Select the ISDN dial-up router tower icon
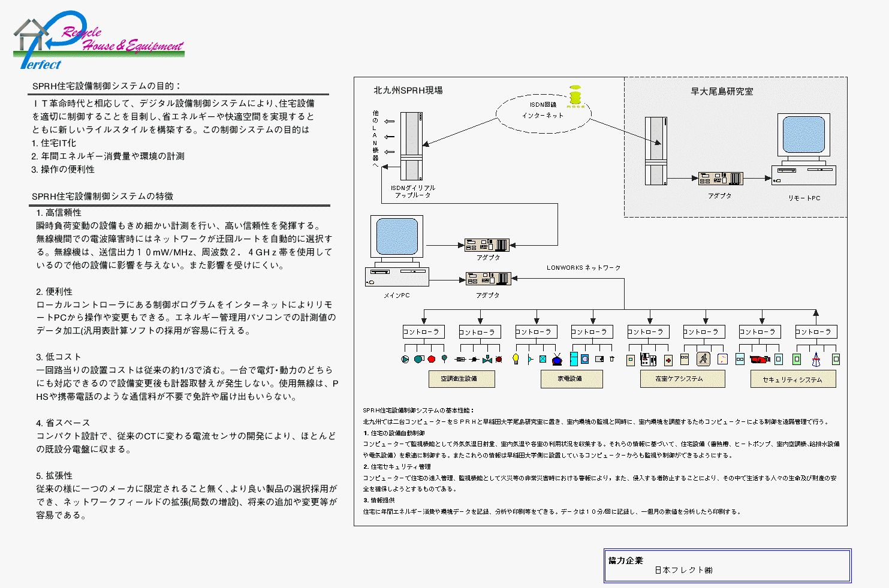The width and height of the screenshot is (889, 588). (412, 147)
